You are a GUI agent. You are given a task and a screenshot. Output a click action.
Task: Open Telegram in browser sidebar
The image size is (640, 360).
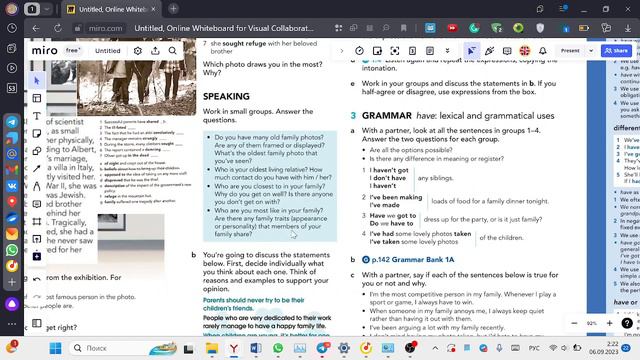tap(12, 122)
